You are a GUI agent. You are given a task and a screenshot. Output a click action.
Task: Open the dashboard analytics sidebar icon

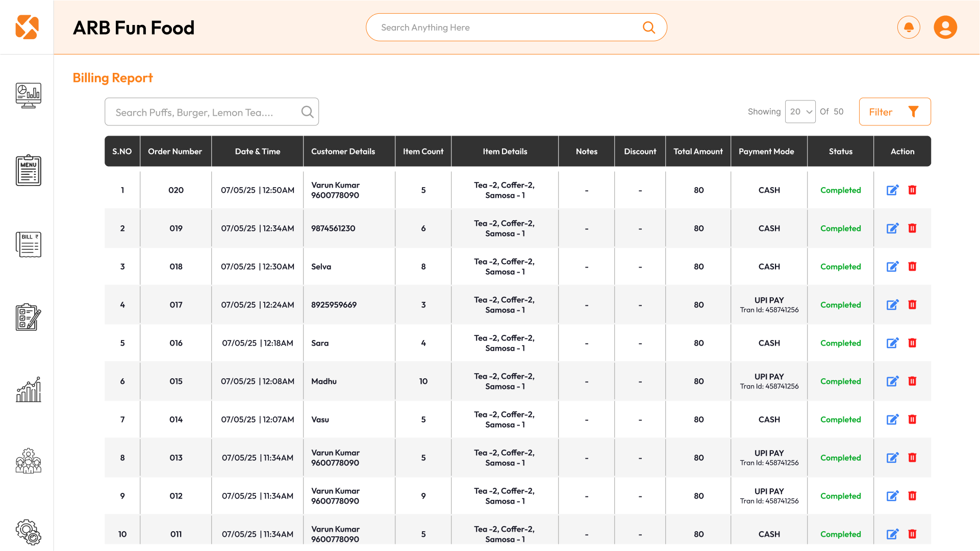pos(29,95)
